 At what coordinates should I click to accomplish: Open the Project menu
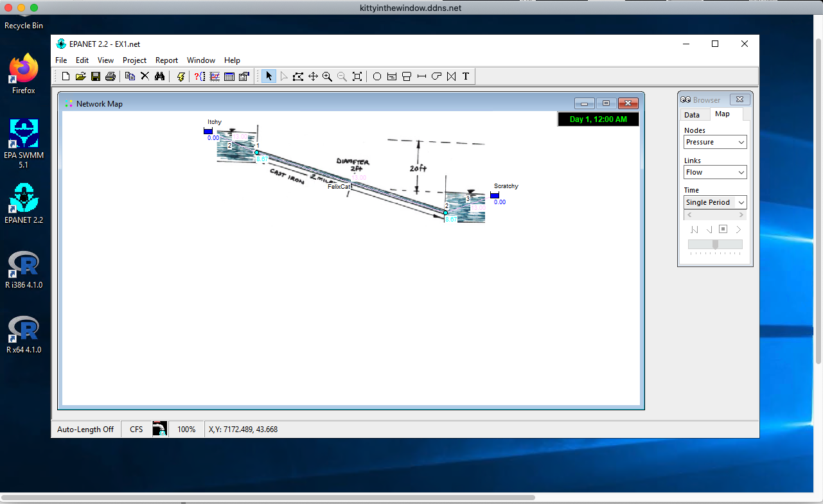coord(135,60)
